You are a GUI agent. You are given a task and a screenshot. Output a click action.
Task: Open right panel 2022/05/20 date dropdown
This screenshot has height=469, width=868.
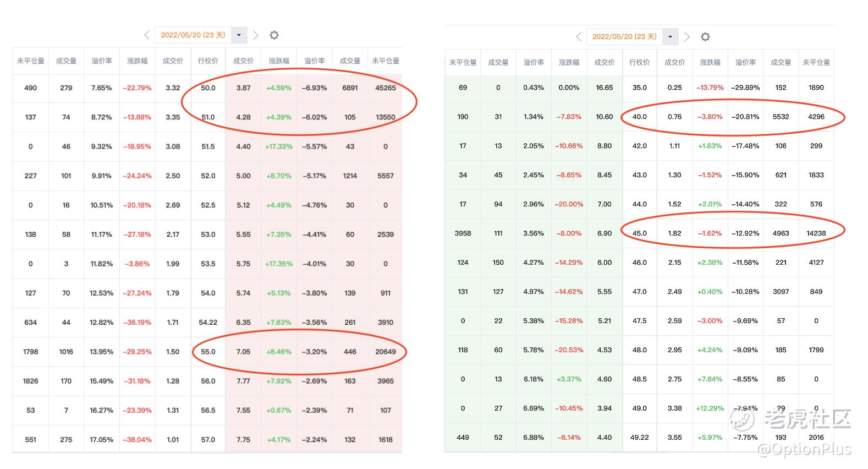click(x=670, y=37)
